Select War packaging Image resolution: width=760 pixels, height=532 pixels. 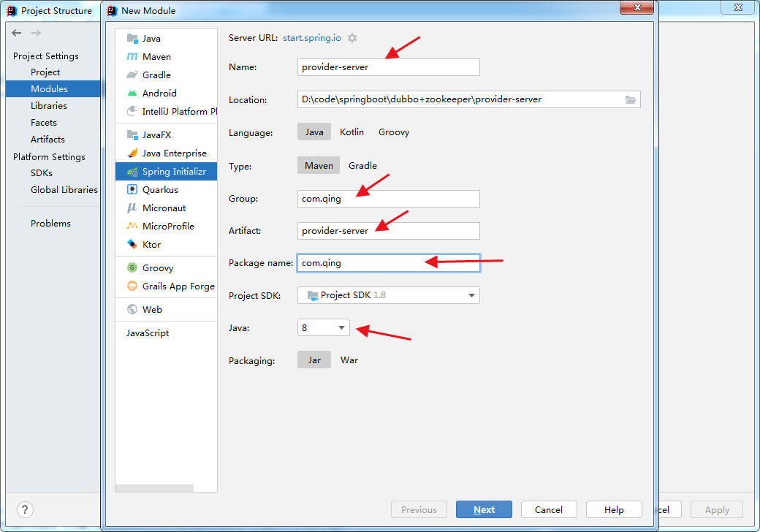(349, 360)
